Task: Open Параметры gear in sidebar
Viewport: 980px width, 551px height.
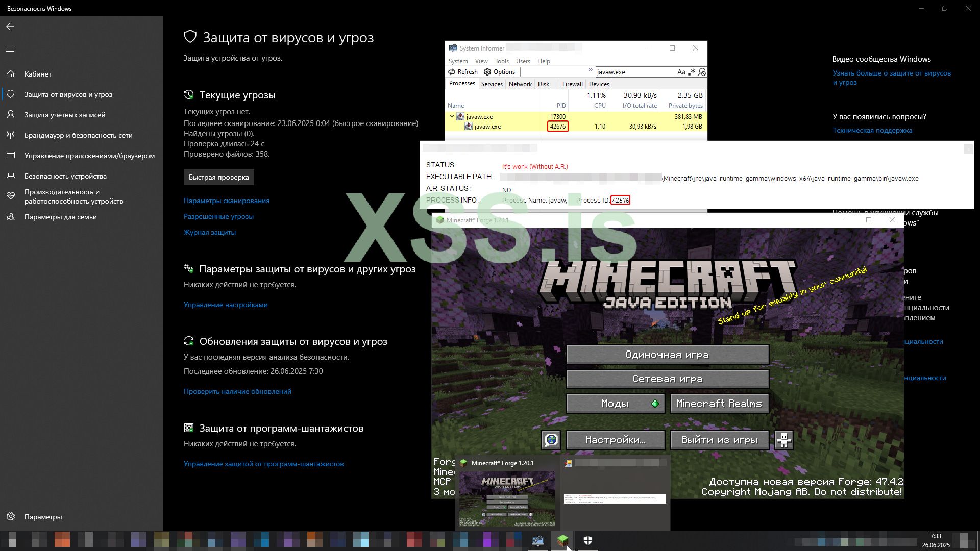Action: pyautogui.click(x=11, y=517)
